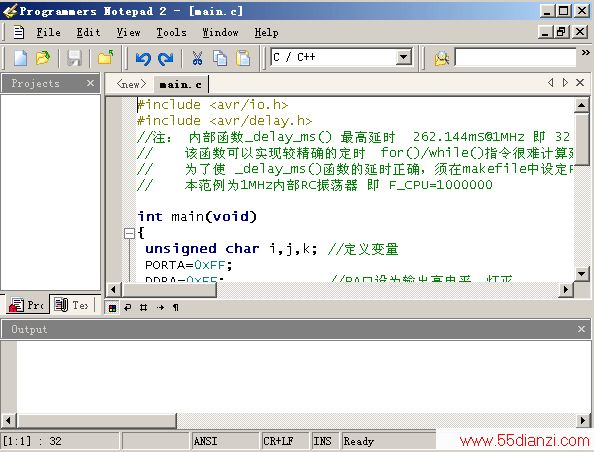
Task: Undo the last edit
Action: coord(143,58)
